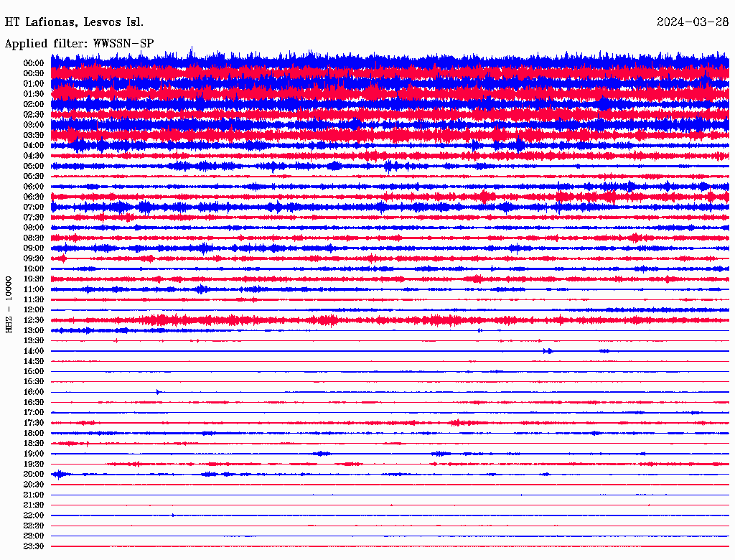Screen dimensions: 735x560
Task: Select the 09:30 time row label
Action: [x=34, y=259]
